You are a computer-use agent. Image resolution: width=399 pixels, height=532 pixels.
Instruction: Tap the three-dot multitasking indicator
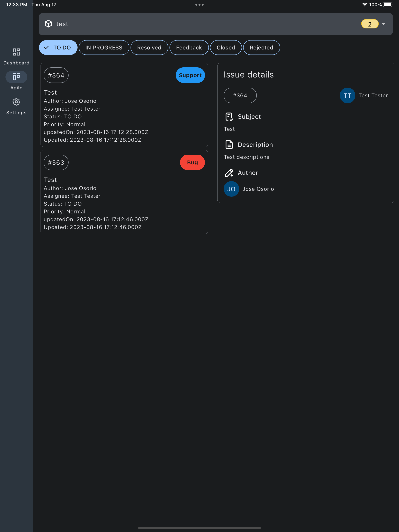point(199,4)
